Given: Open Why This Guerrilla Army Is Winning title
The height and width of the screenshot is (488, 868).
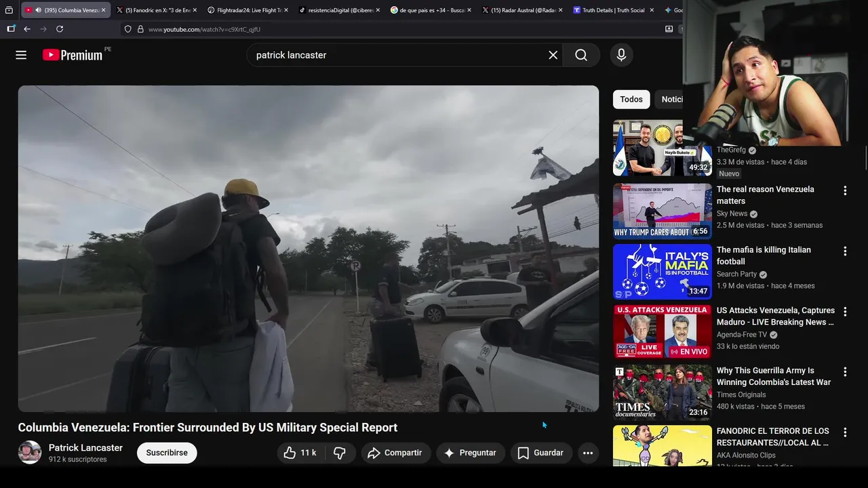Looking at the screenshot, I should click(x=774, y=376).
